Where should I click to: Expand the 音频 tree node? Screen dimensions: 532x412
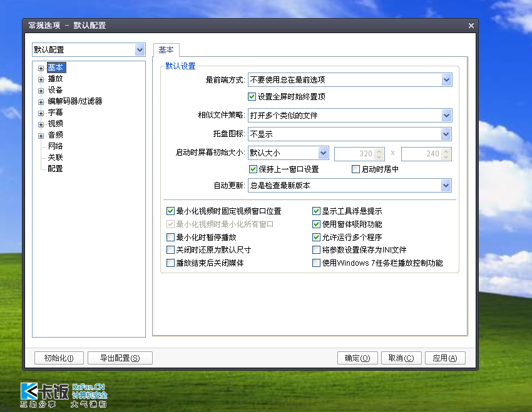41,136
